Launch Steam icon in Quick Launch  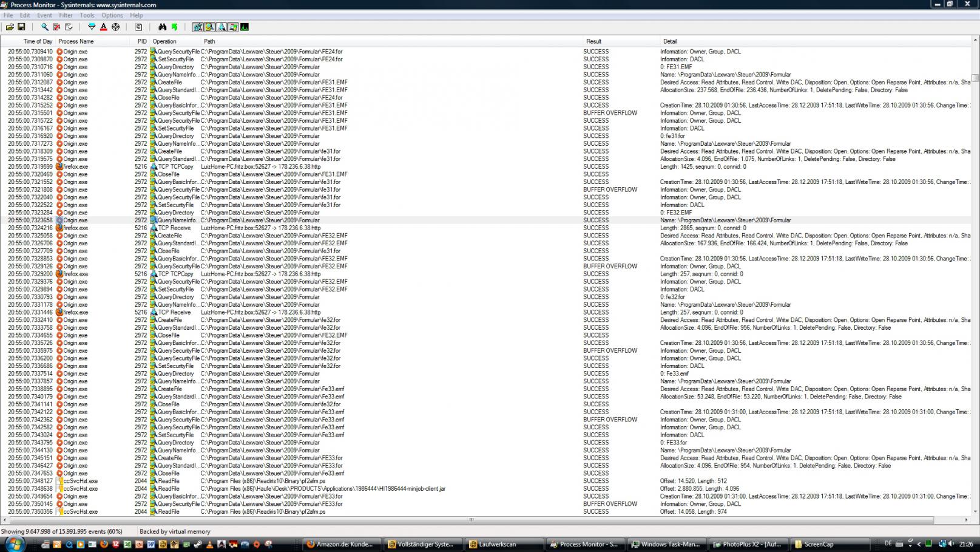[198, 545]
